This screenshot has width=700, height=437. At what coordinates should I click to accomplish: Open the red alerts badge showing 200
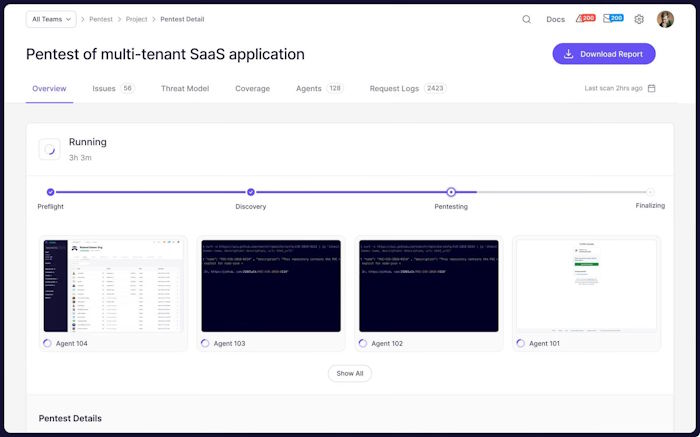coord(586,18)
